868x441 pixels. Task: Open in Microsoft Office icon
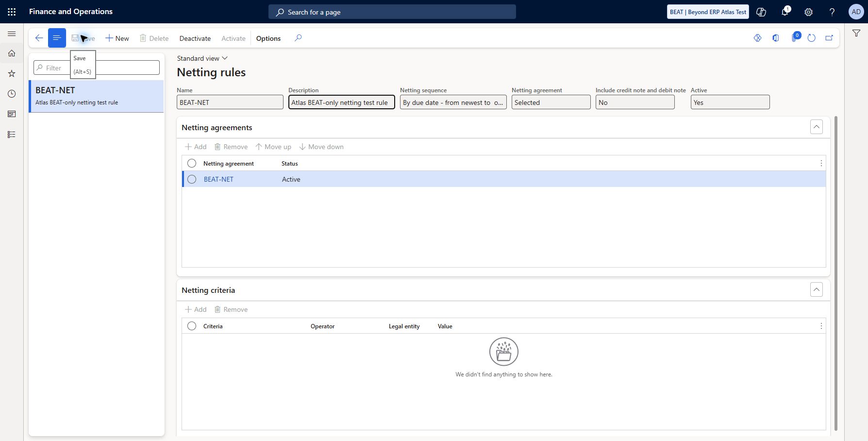776,38
